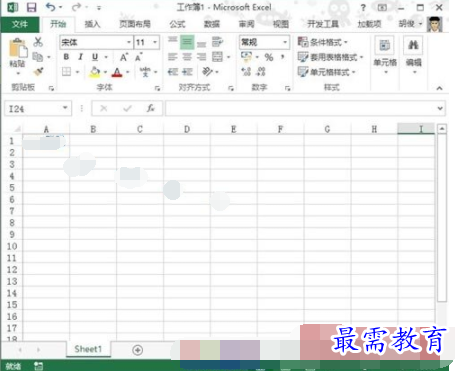Align cell text right
Image resolution: width=455 pixels, height=371 pixels.
pos(201,57)
